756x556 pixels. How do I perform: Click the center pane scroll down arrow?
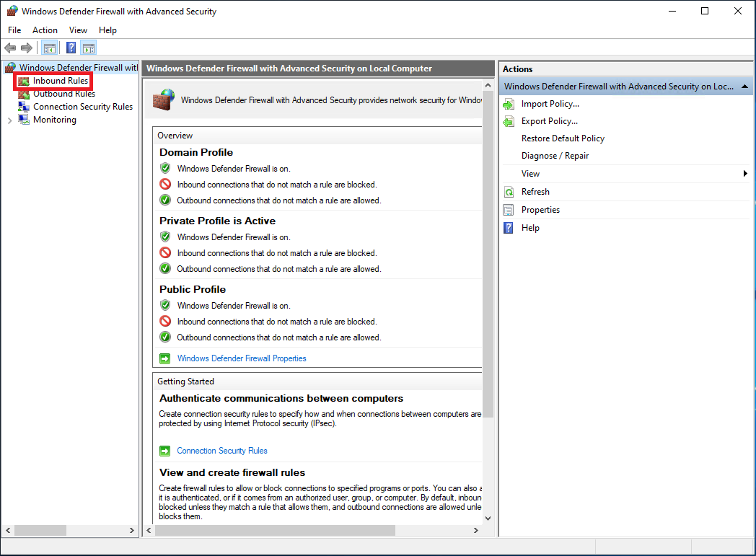coord(488,519)
